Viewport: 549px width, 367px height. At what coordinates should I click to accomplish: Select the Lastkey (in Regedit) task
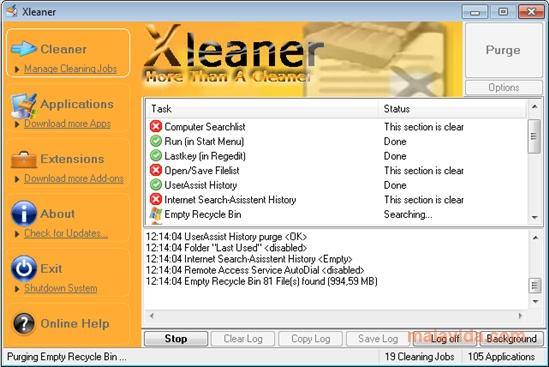(336, 155)
